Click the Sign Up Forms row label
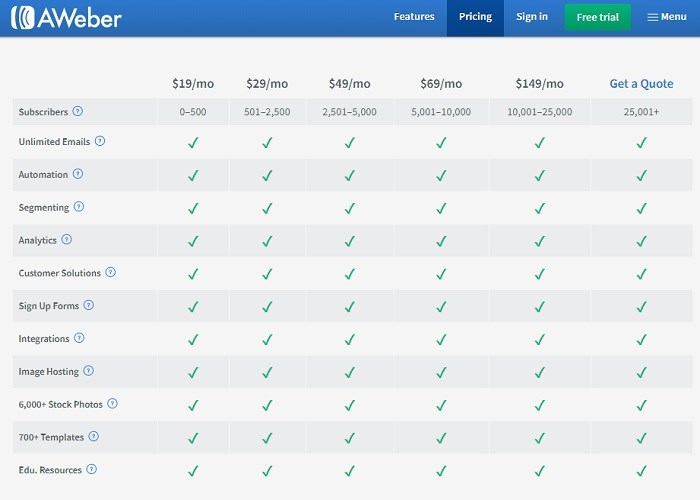 tap(49, 306)
